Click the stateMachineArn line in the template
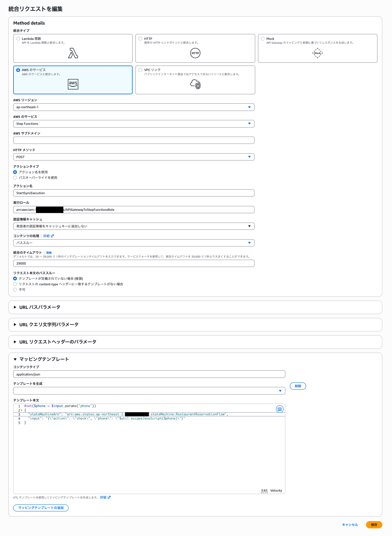Image resolution: width=392 pixels, height=536 pixels. click(128, 414)
